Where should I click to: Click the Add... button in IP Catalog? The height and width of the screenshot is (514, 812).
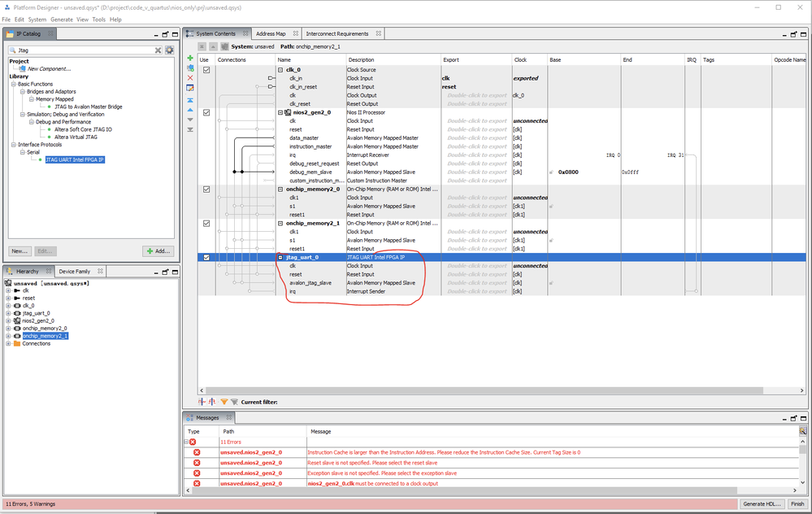pos(158,251)
